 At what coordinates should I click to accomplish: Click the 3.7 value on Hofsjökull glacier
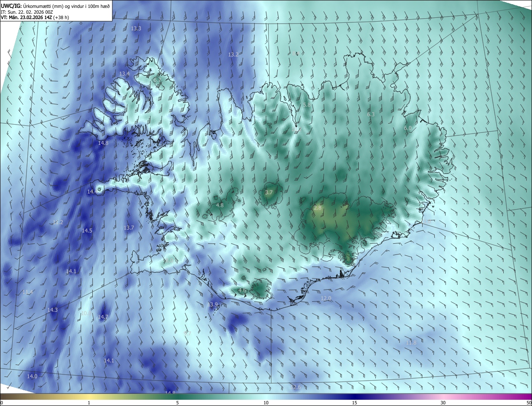pyautogui.click(x=269, y=193)
